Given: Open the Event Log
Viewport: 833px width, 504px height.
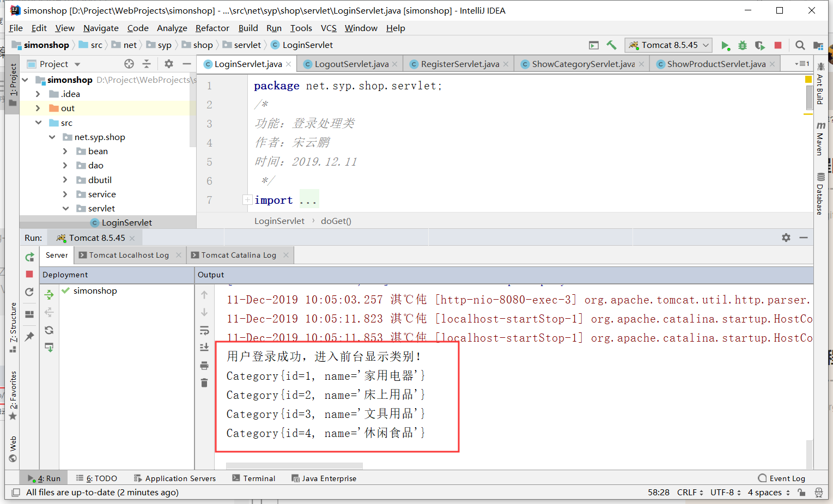Looking at the screenshot, I should coord(781,478).
